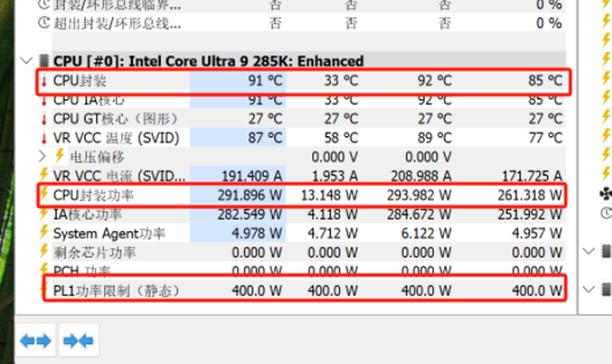Viewport: 612px width, 364px height.
Task: Click the thermometer icon for CPU GT核心
Action: click(x=44, y=119)
